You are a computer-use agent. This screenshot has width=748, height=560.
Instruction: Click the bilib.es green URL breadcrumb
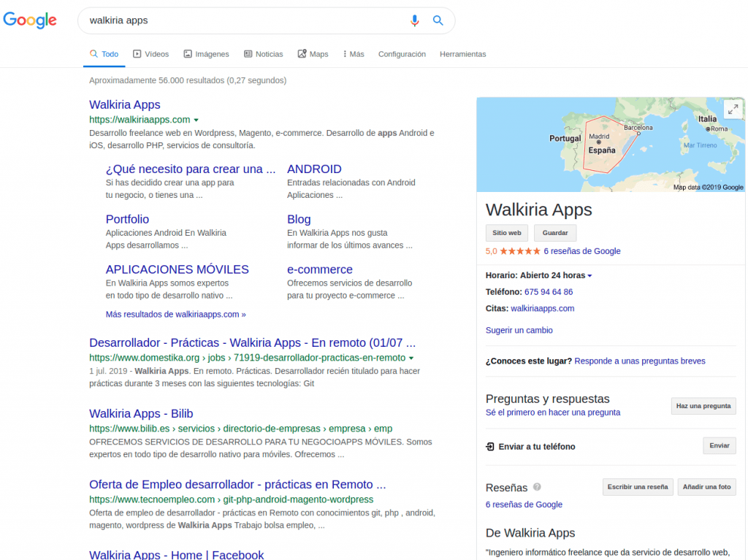tap(240, 429)
